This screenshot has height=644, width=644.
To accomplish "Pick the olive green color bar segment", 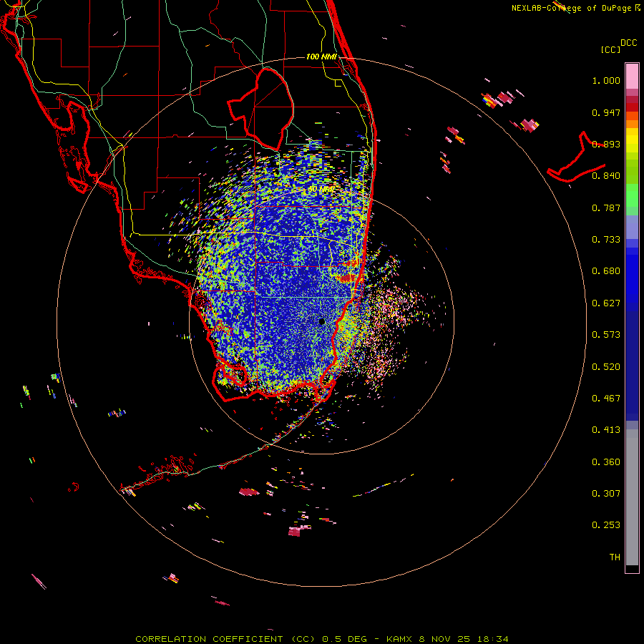I will (x=632, y=172).
